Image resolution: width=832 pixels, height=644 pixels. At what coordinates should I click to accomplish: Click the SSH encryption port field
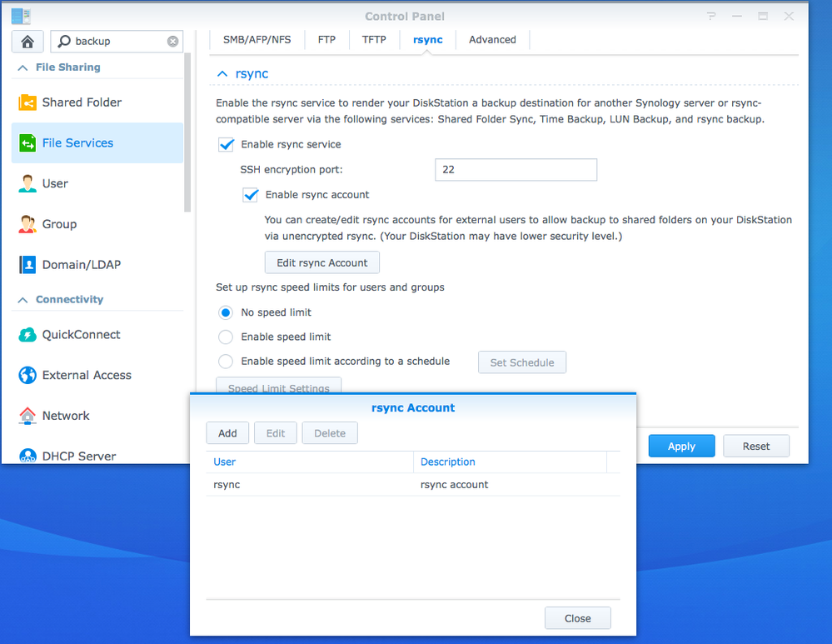coord(516,170)
